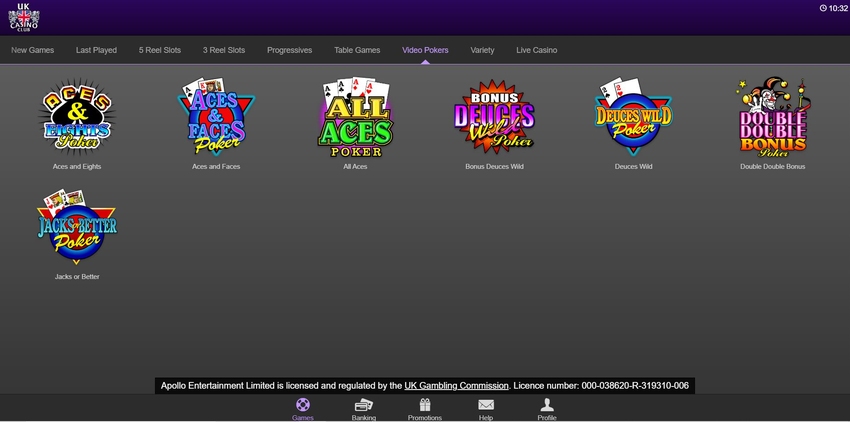
Task: Open the Jacks or Better Poker icon
Action: tap(77, 227)
